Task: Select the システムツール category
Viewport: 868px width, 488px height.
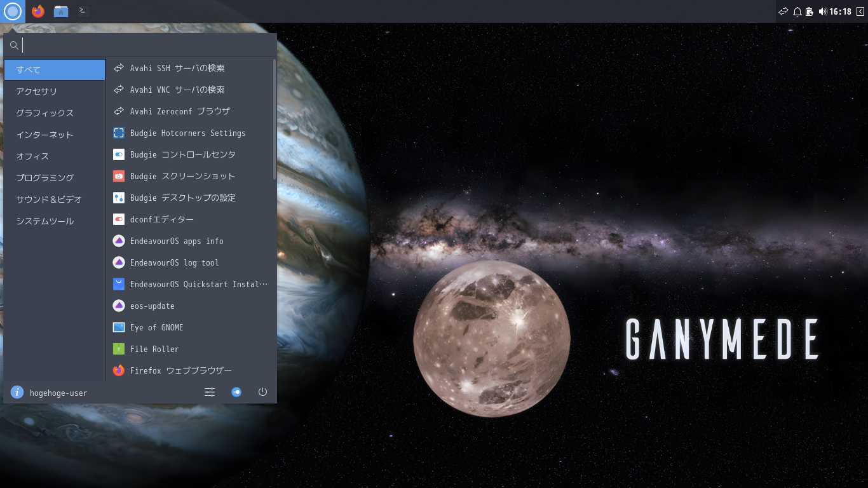Action: point(55,221)
